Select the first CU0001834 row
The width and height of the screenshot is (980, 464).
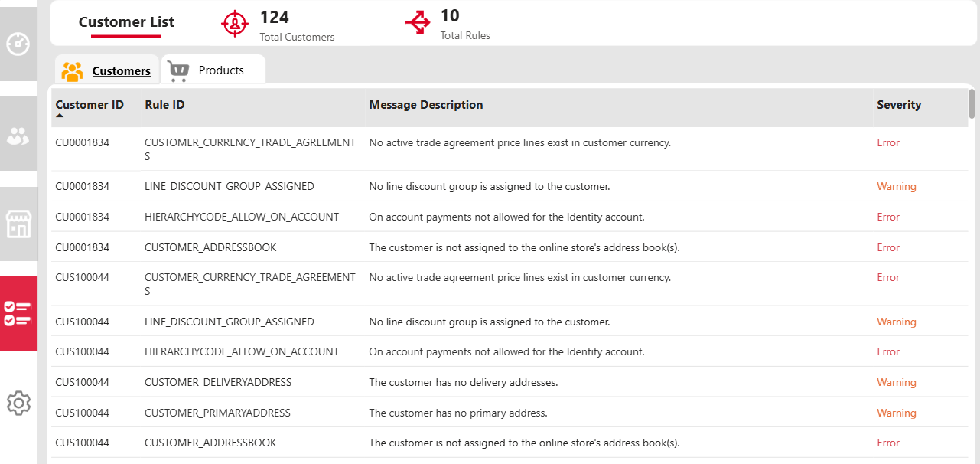(x=510, y=149)
